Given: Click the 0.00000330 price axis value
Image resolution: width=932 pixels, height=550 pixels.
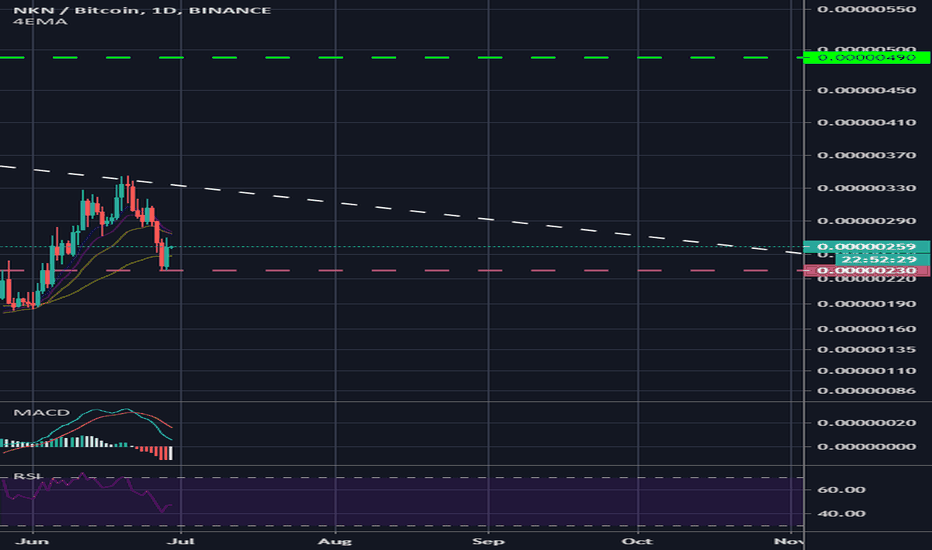Looking at the screenshot, I should click(x=866, y=188).
